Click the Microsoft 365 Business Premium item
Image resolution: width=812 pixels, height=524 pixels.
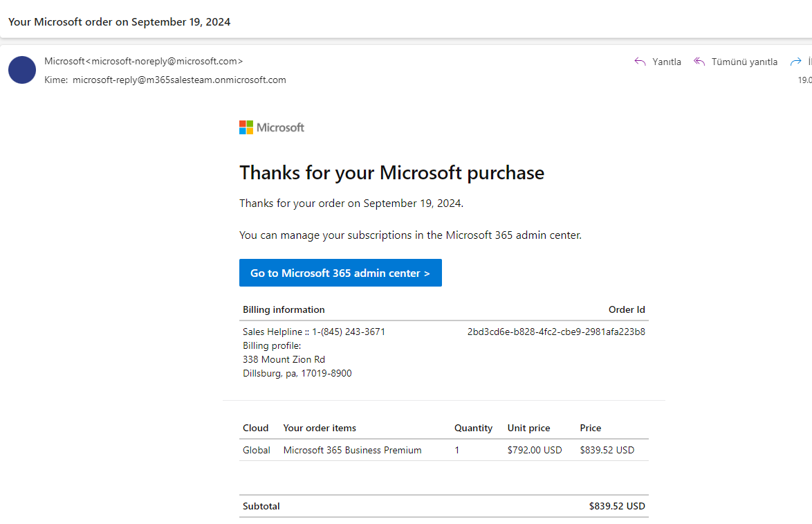click(352, 450)
